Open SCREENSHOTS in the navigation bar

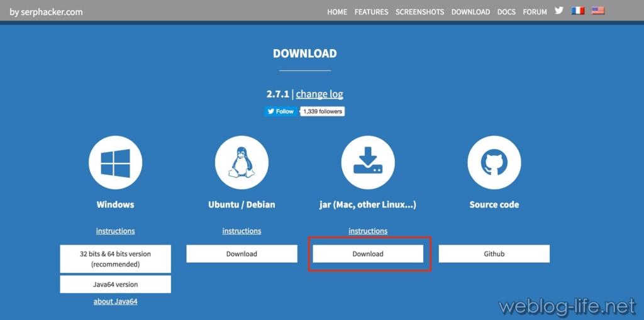pyautogui.click(x=419, y=12)
